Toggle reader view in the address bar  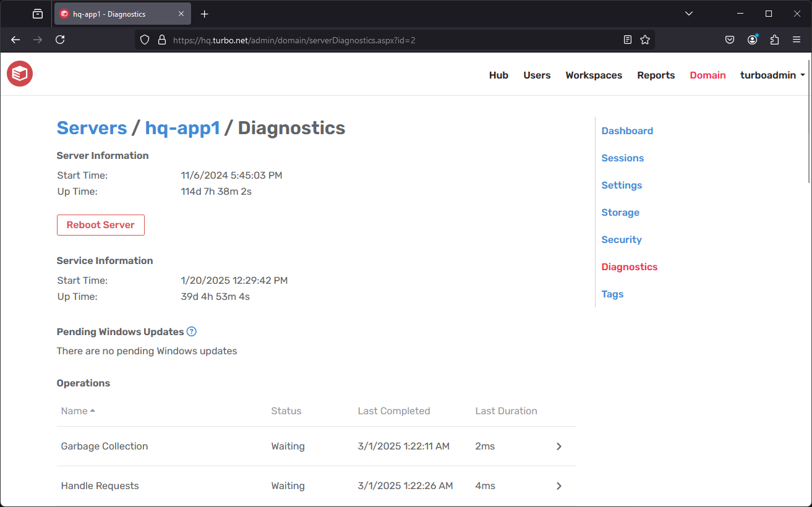pyautogui.click(x=627, y=39)
